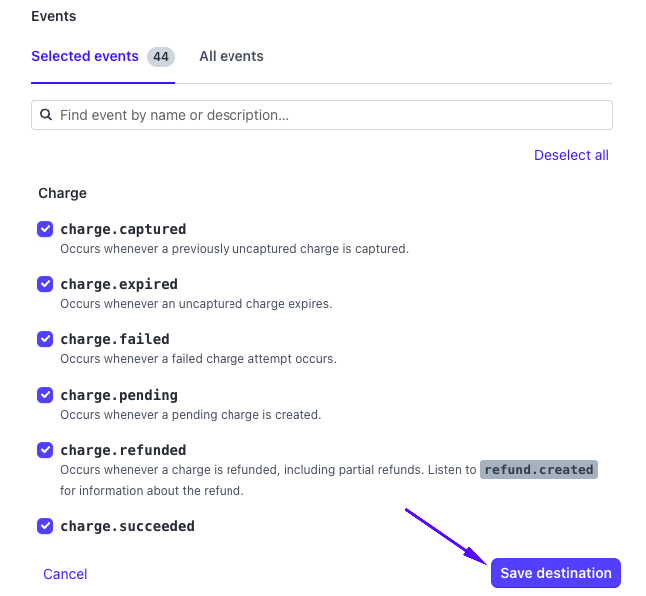
Task: Click the search magnifier icon
Action: (46, 115)
